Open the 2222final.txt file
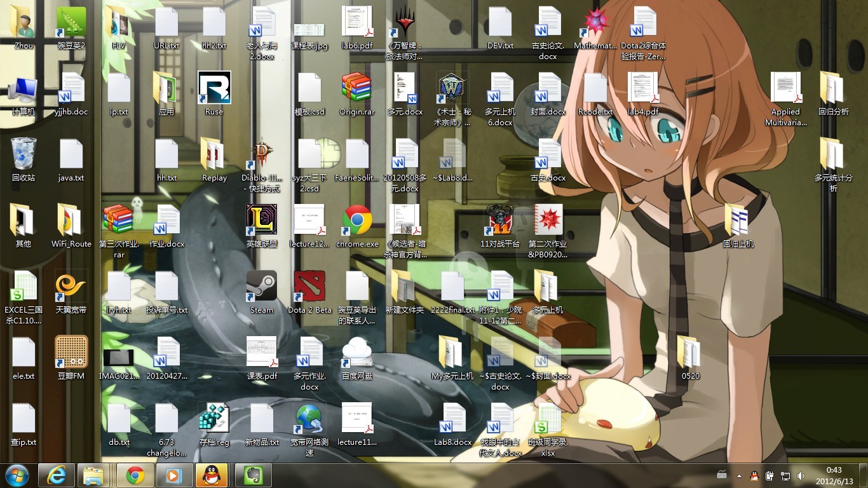Viewport: 868px width, 488px height. (x=452, y=286)
